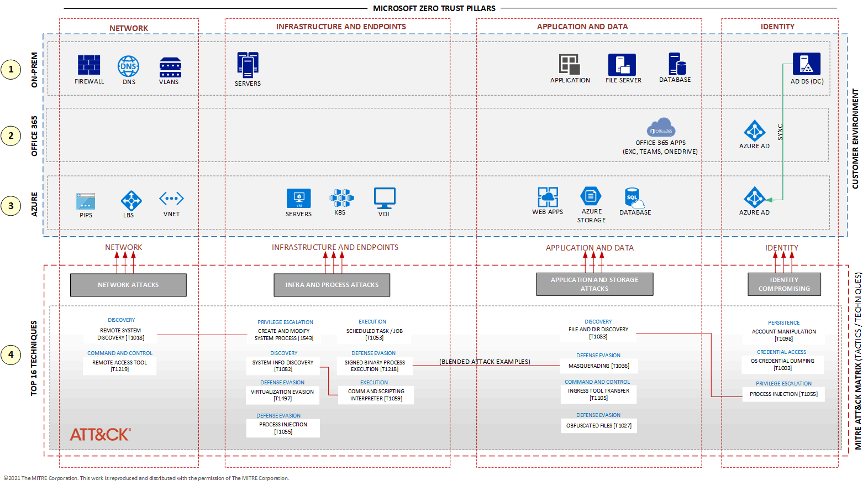Click Ingress Tool Transfer [T1105] box
The image size is (868, 485).
599,394
